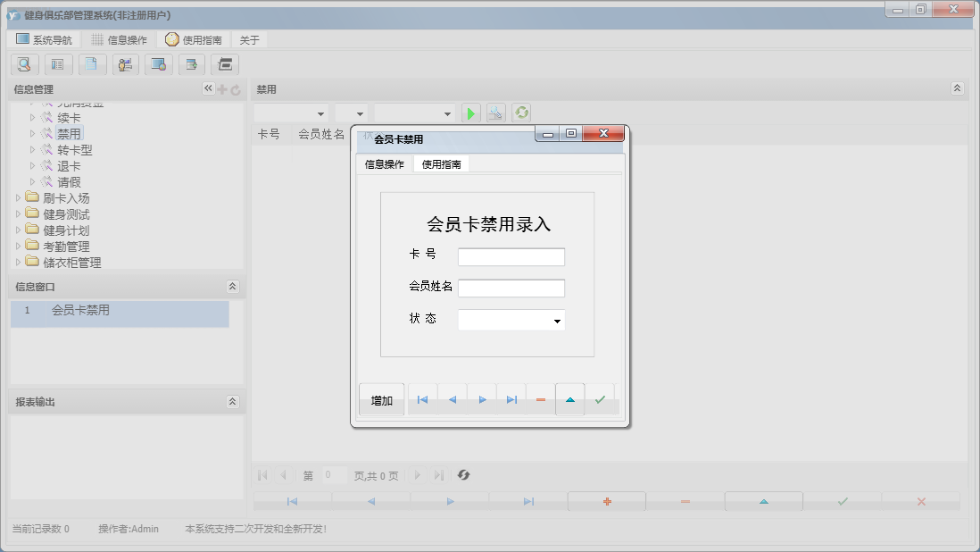Image resolution: width=980 pixels, height=552 pixels.
Task: Click the red minus delete icon in dialog
Action: pyautogui.click(x=540, y=399)
